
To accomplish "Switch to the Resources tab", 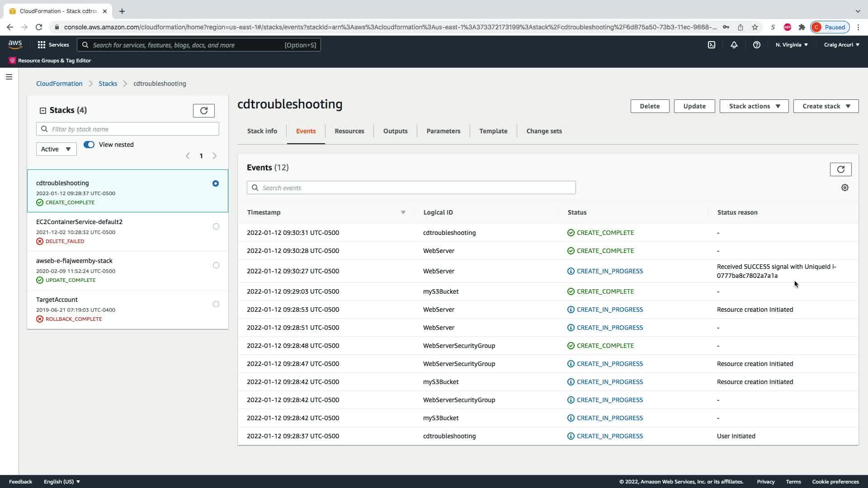I will pos(349,131).
